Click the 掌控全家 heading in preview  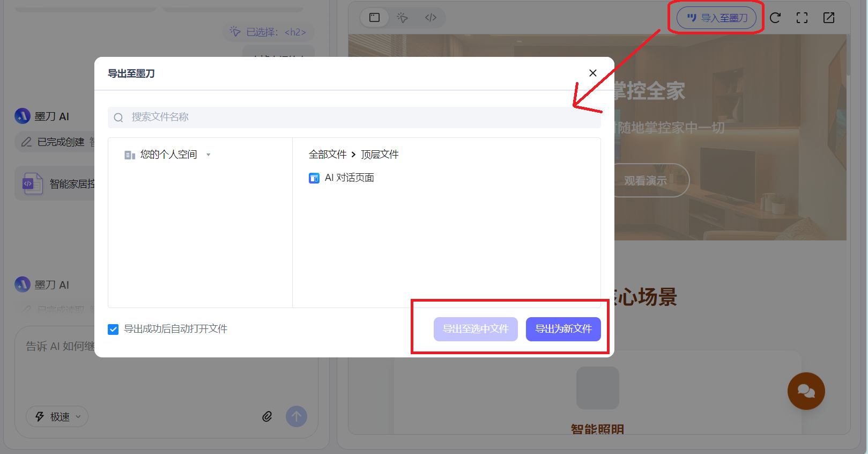(x=649, y=91)
